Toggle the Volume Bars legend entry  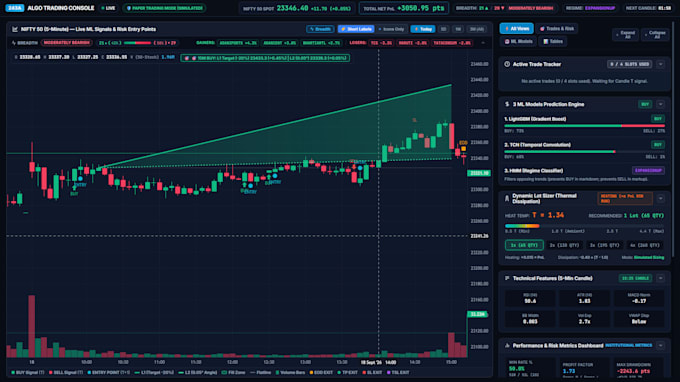[x=291, y=372]
